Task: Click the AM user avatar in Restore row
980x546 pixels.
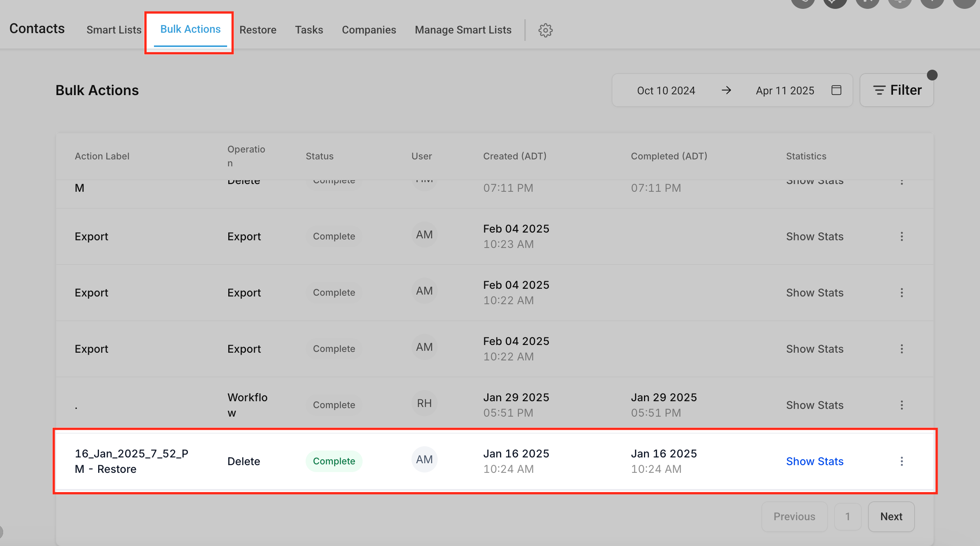Action: (424, 459)
